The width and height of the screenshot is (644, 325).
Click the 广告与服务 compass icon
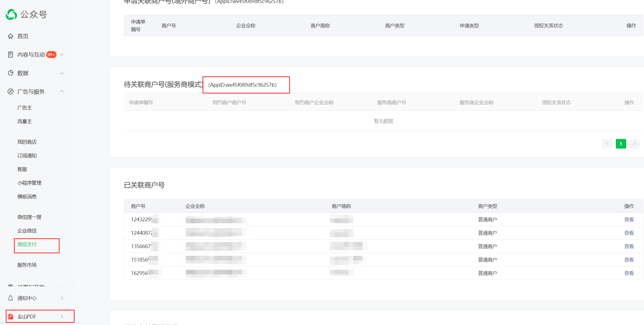click(x=11, y=92)
